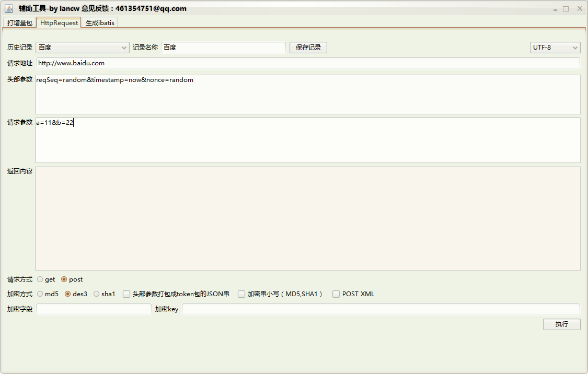Close the 辅助工具 window
Viewport: 588px width, 374px height.
pos(579,9)
